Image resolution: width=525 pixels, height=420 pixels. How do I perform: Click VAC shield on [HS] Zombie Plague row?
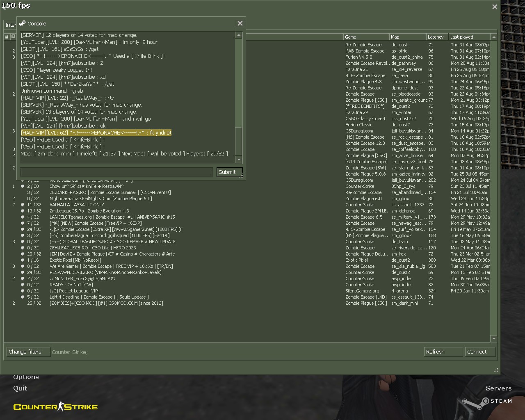(22, 235)
